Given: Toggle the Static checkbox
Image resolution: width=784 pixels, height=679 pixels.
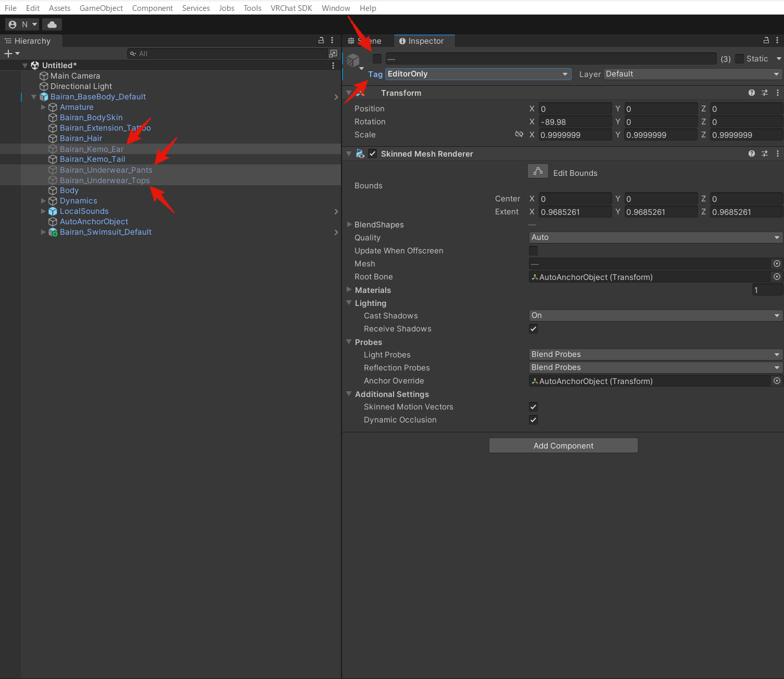Looking at the screenshot, I should (739, 59).
